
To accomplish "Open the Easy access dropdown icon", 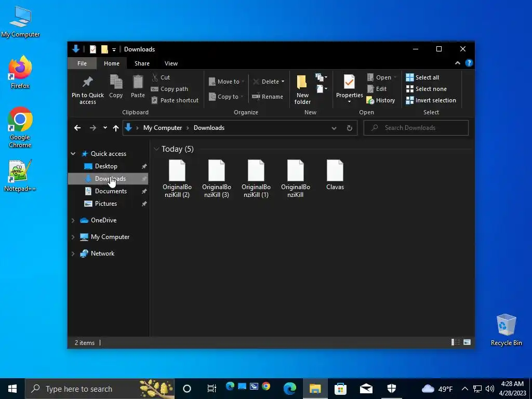I will pos(321,89).
